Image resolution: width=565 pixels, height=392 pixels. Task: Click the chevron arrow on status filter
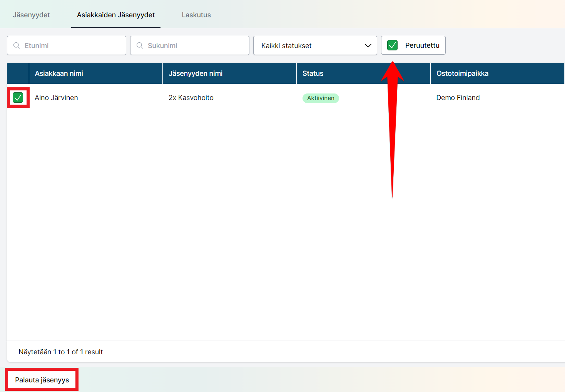coord(368,45)
